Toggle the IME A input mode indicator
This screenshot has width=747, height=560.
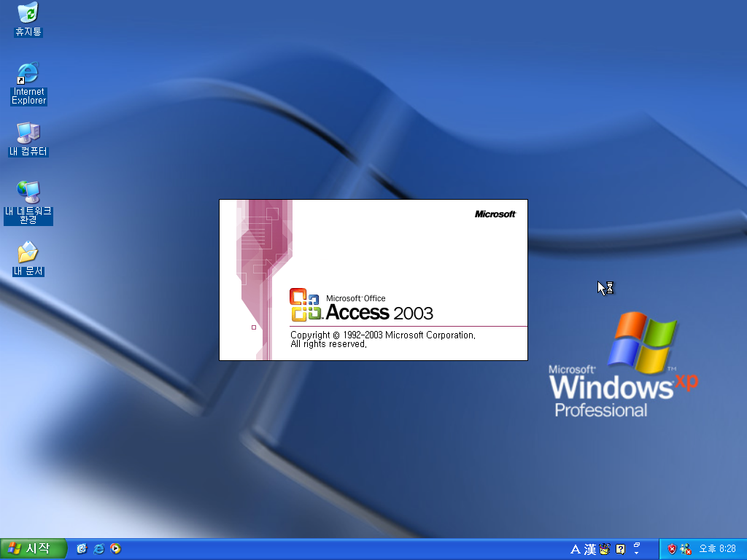[x=576, y=550]
